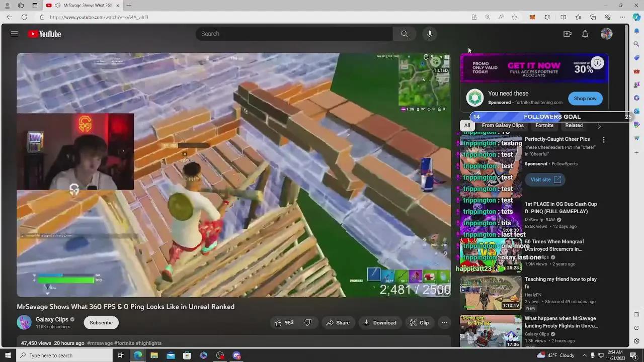Open ad info icon on promo banner

[x=597, y=63]
